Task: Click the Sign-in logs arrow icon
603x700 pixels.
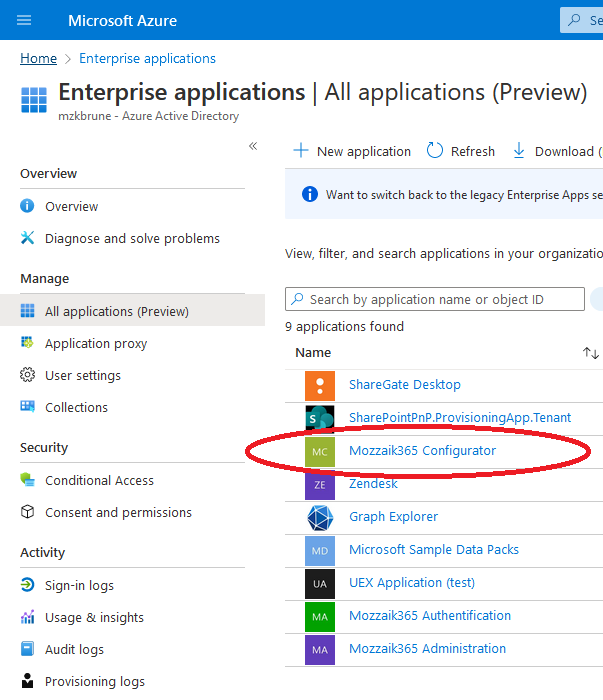Action: pyautogui.click(x=27, y=584)
